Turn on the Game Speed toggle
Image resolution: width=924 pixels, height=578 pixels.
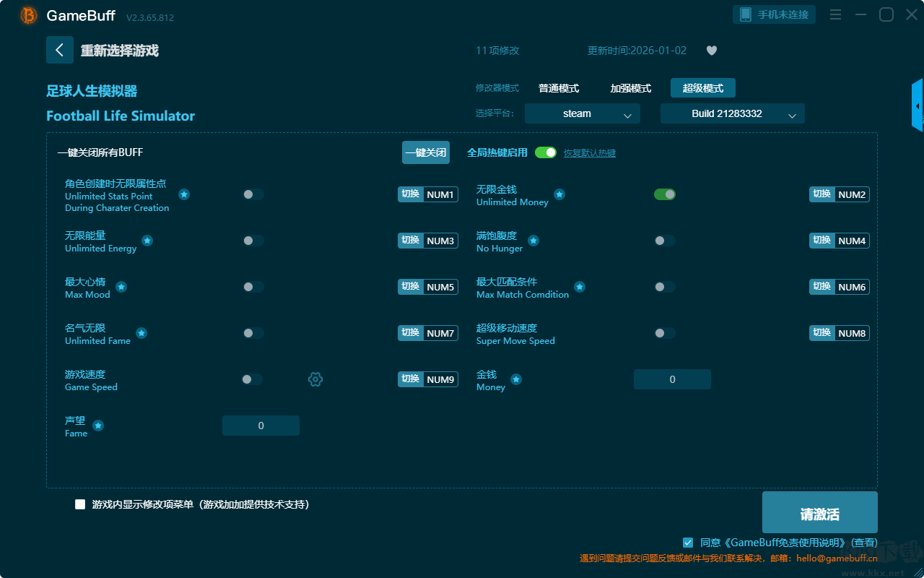coord(252,379)
